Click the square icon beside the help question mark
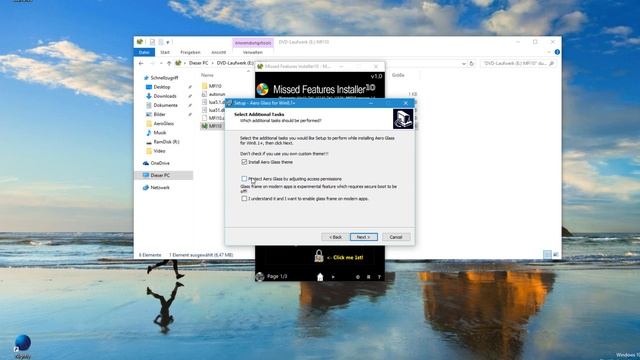This screenshot has width=640, height=360. [x=368, y=277]
